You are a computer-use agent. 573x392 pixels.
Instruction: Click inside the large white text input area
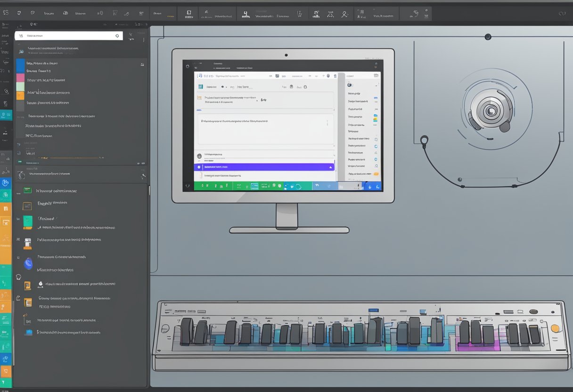click(264, 130)
